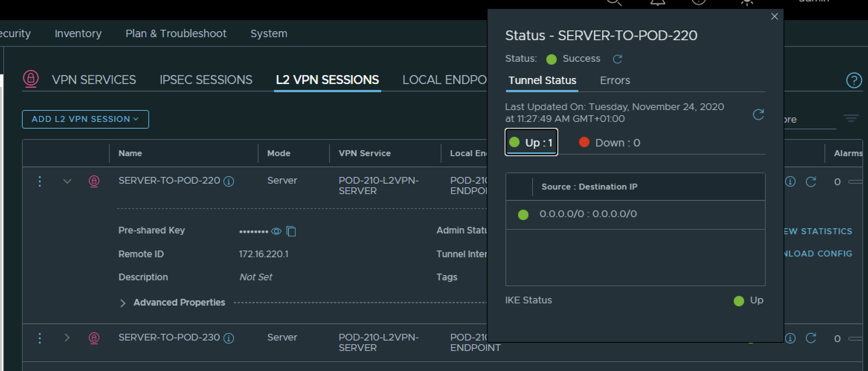Image resolution: width=868 pixels, height=371 pixels.
Task: Reveal the pre-shared key with eye icon
Action: 276,231
